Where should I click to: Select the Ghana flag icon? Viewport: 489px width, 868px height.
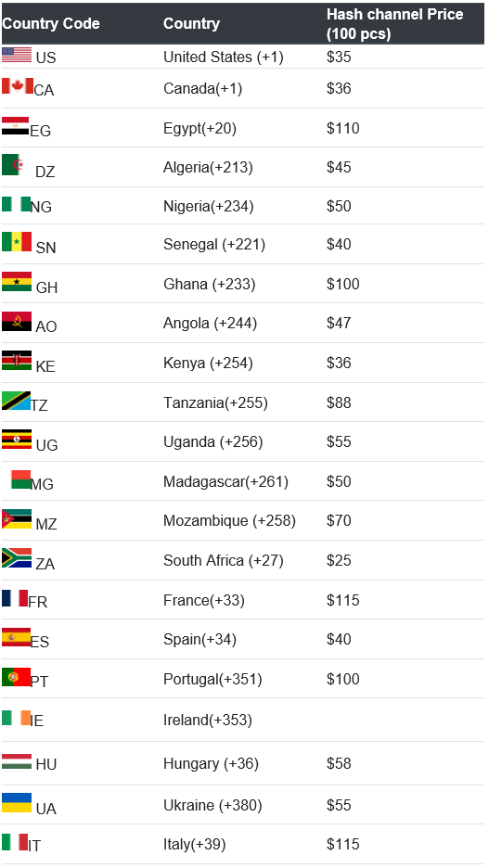click(17, 282)
